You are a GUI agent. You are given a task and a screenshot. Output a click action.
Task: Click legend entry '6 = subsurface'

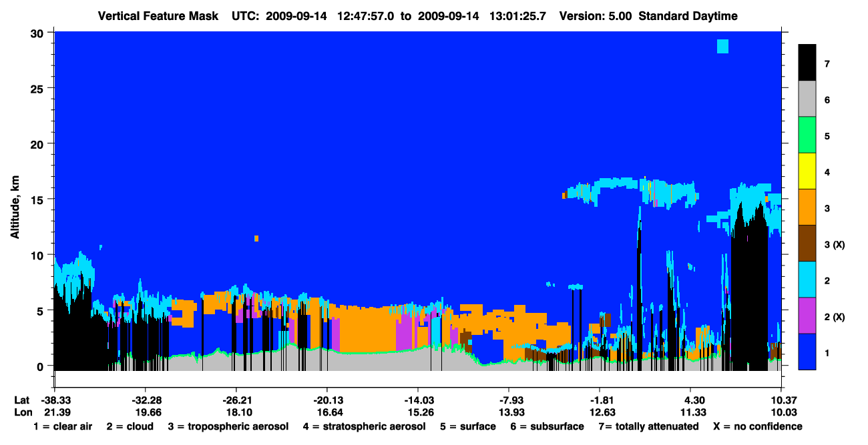pyautogui.click(x=547, y=426)
